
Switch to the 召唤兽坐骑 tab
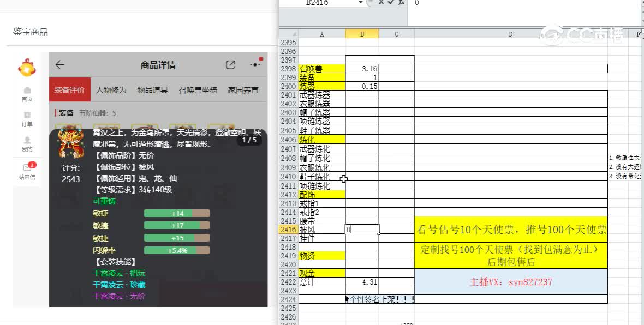(x=199, y=89)
